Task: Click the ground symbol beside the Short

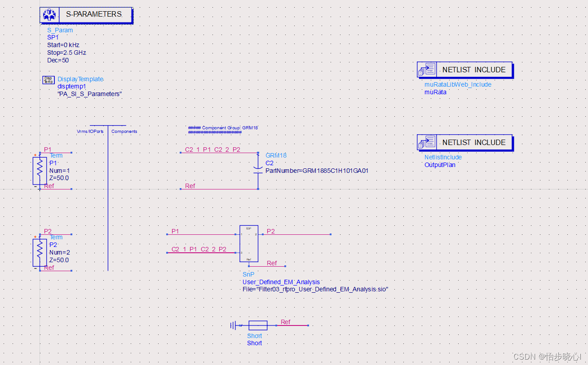Action: click(x=234, y=325)
